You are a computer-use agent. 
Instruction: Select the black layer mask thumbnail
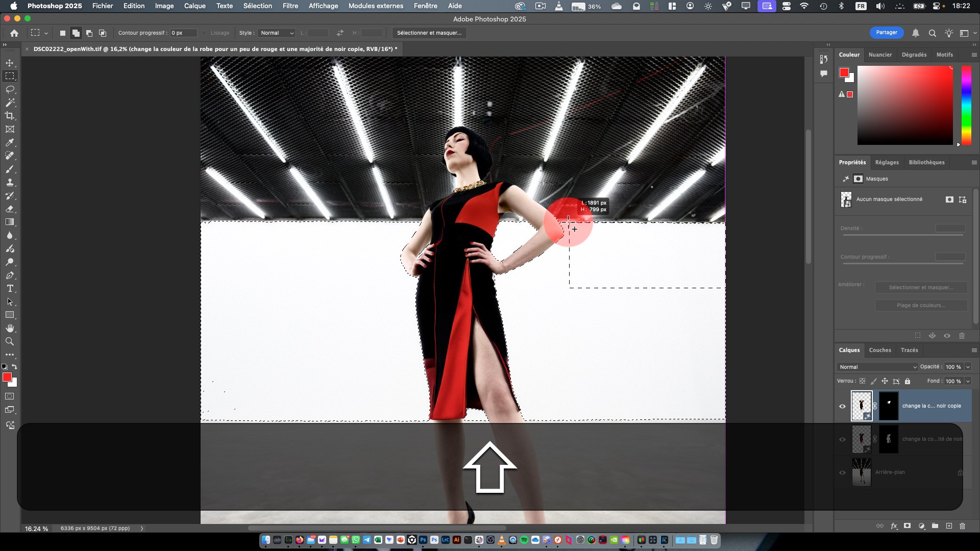point(888,406)
